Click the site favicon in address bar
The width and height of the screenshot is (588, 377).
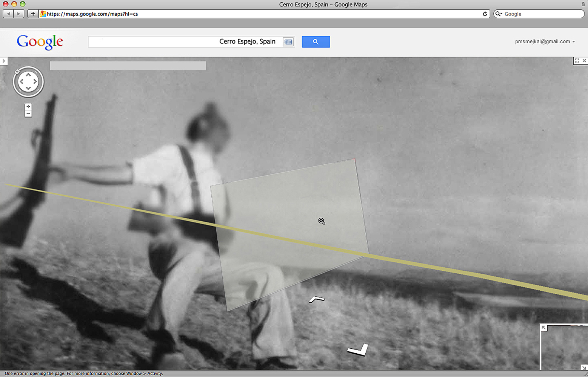43,14
